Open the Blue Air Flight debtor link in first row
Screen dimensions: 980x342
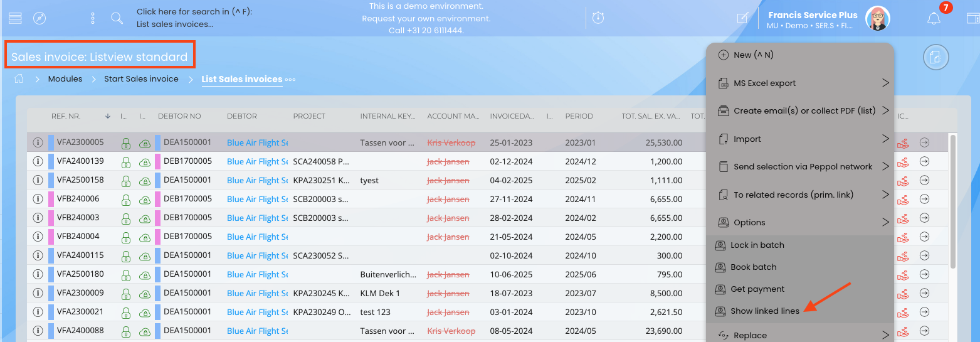[257, 142]
